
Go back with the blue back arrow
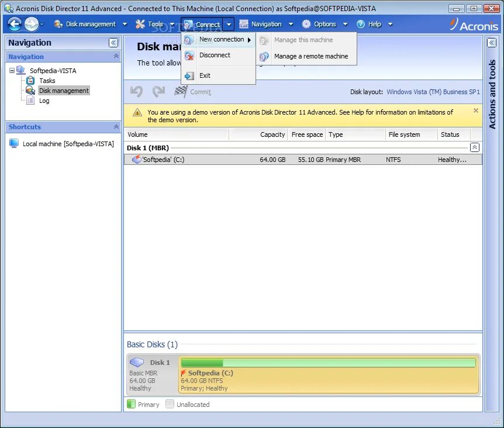[15, 24]
